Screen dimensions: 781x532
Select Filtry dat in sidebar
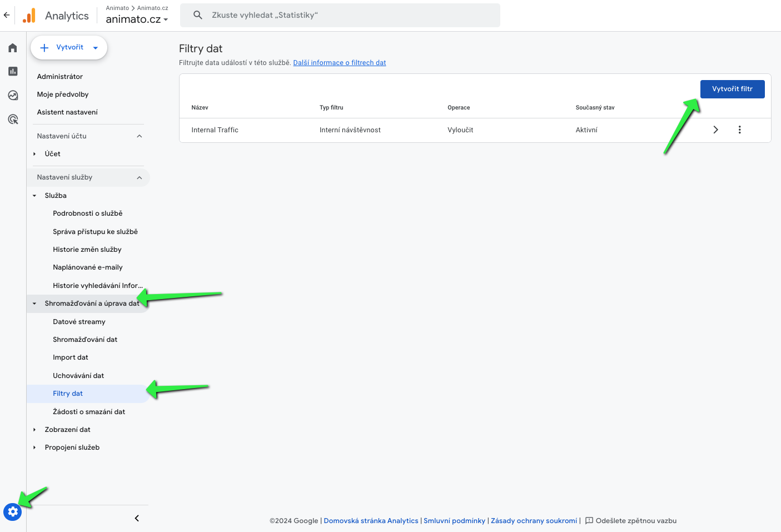(x=68, y=394)
